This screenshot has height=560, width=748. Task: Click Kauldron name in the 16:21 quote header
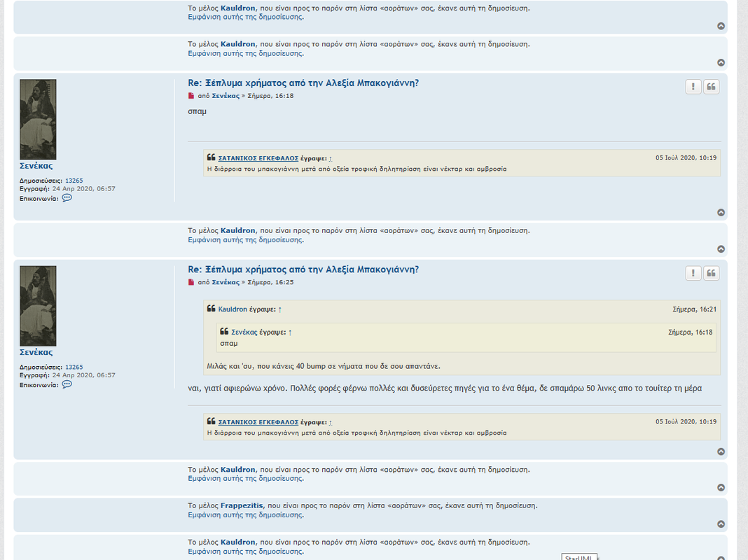tap(233, 309)
